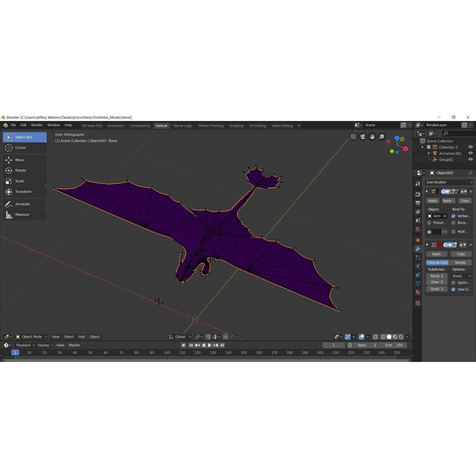Click the Select Box tool

point(25,137)
